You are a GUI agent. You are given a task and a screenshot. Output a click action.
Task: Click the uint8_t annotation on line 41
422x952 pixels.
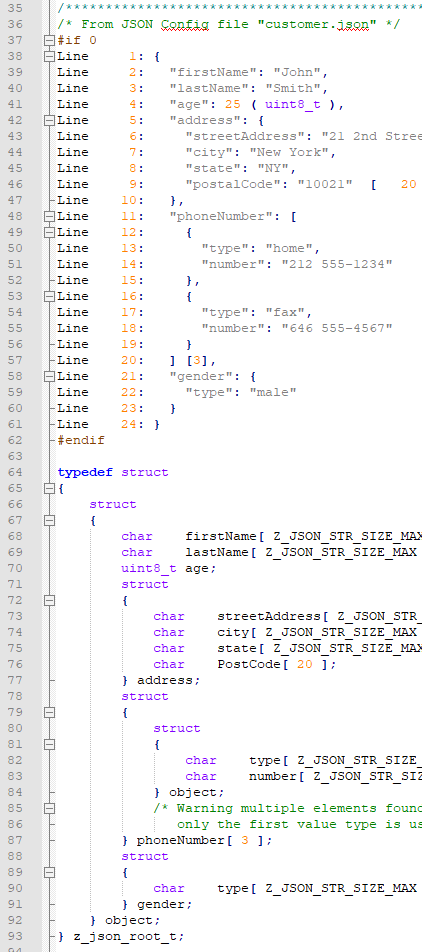[293, 104]
